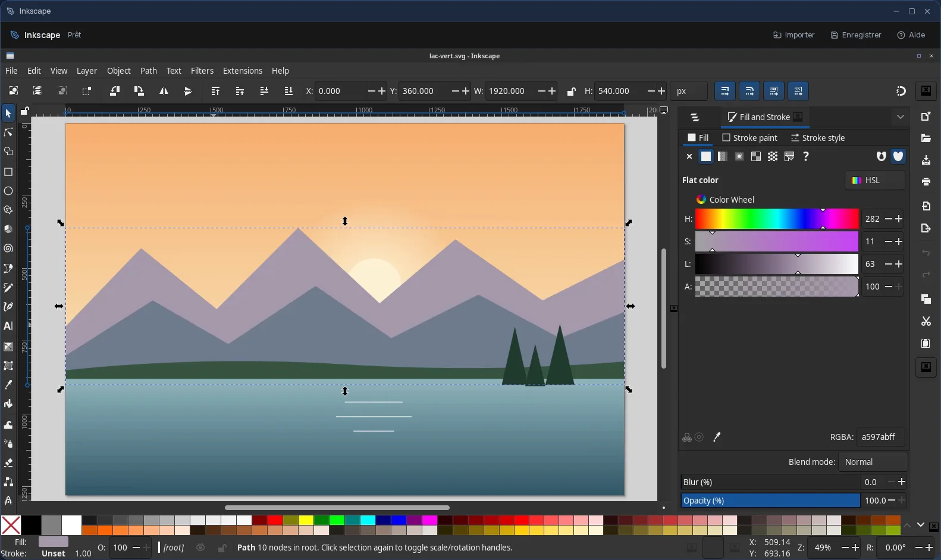The image size is (941, 560).
Task: Click the Enregistrer button
Action: 856,35
